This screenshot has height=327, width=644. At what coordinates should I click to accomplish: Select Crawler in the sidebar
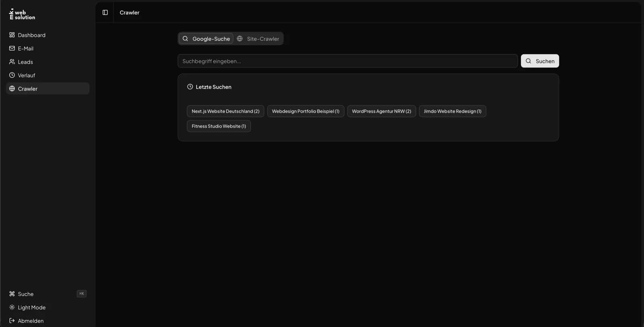coord(47,89)
